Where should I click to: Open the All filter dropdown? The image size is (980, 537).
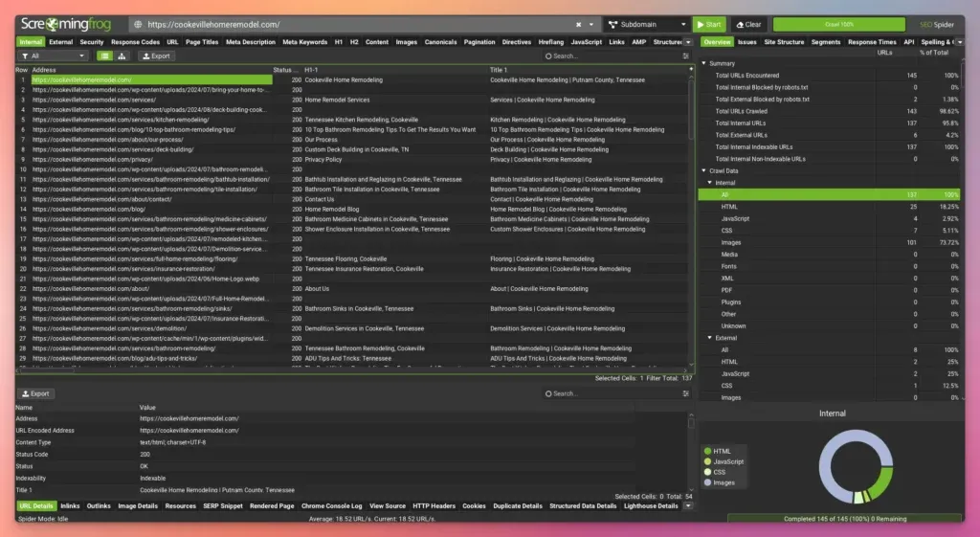(x=54, y=56)
